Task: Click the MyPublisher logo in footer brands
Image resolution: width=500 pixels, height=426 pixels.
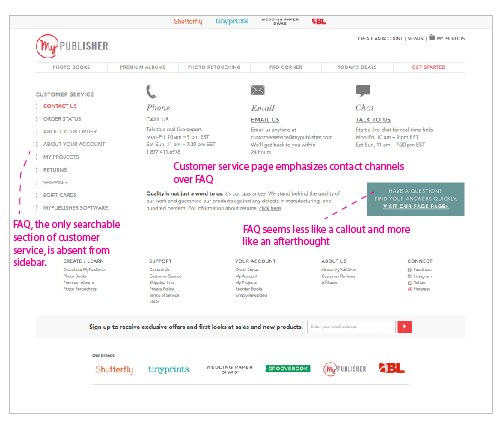Action: [x=344, y=369]
